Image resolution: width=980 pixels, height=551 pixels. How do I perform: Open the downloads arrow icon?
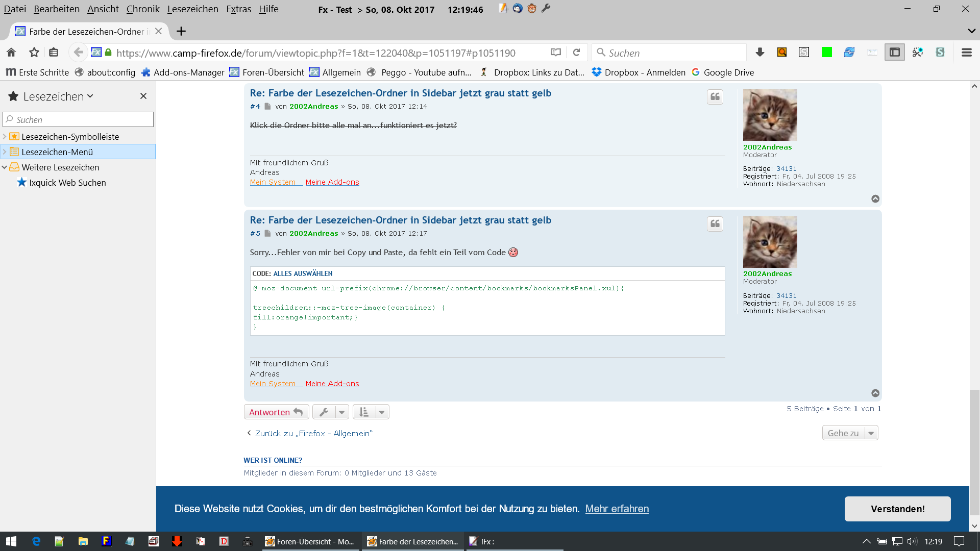(x=759, y=53)
